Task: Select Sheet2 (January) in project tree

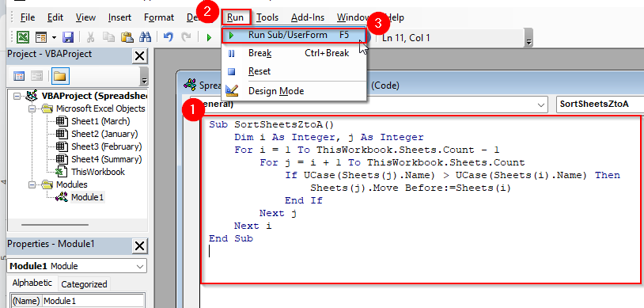Action: tap(104, 134)
